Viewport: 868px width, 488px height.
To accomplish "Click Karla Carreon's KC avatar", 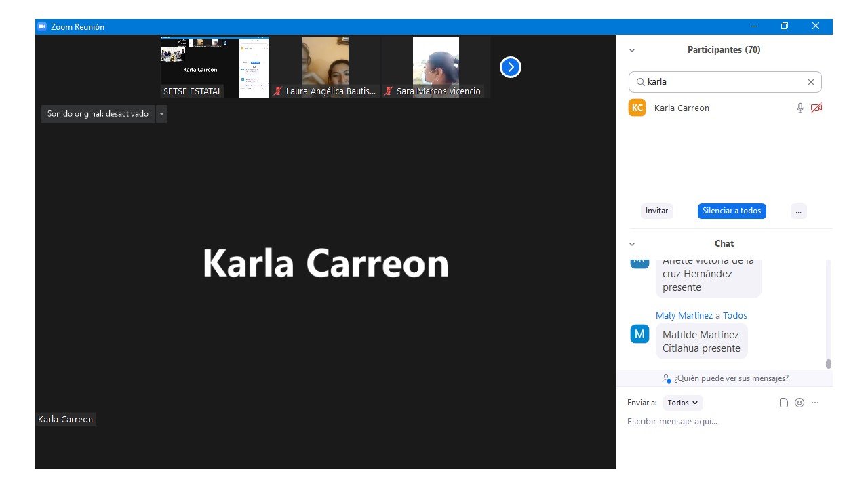I will point(637,108).
